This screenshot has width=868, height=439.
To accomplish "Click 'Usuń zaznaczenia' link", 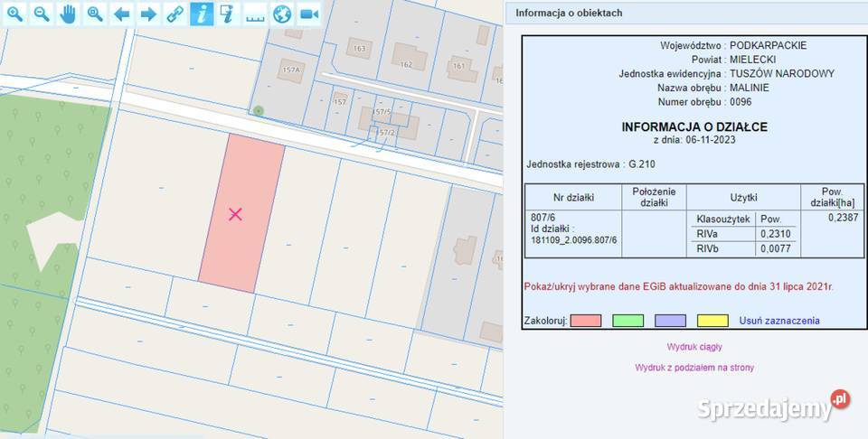I will [x=779, y=321].
